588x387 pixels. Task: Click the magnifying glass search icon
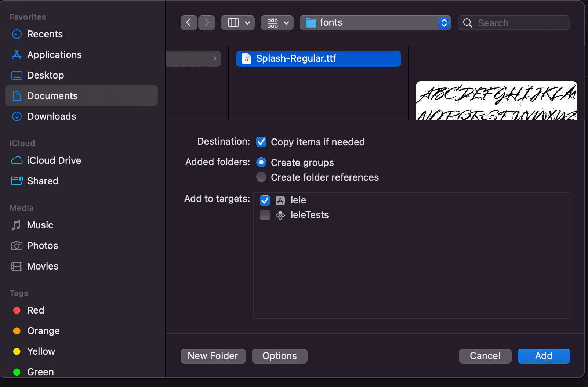[x=468, y=23]
